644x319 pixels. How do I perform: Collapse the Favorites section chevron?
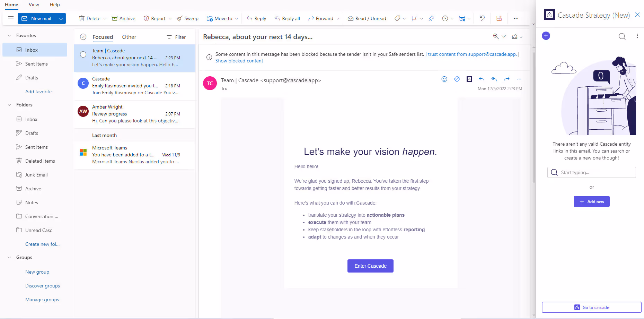pyautogui.click(x=9, y=35)
